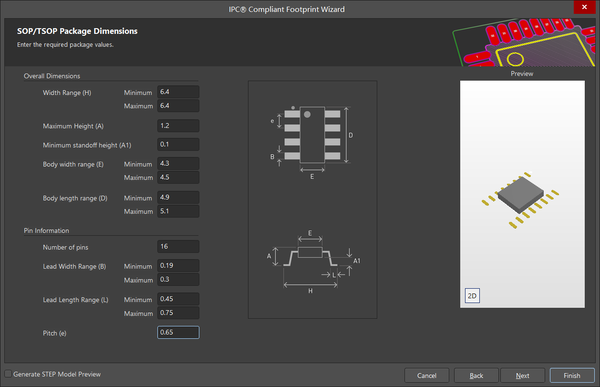Edit the Number of pins field
The width and height of the screenshot is (600, 387).
tap(178, 247)
